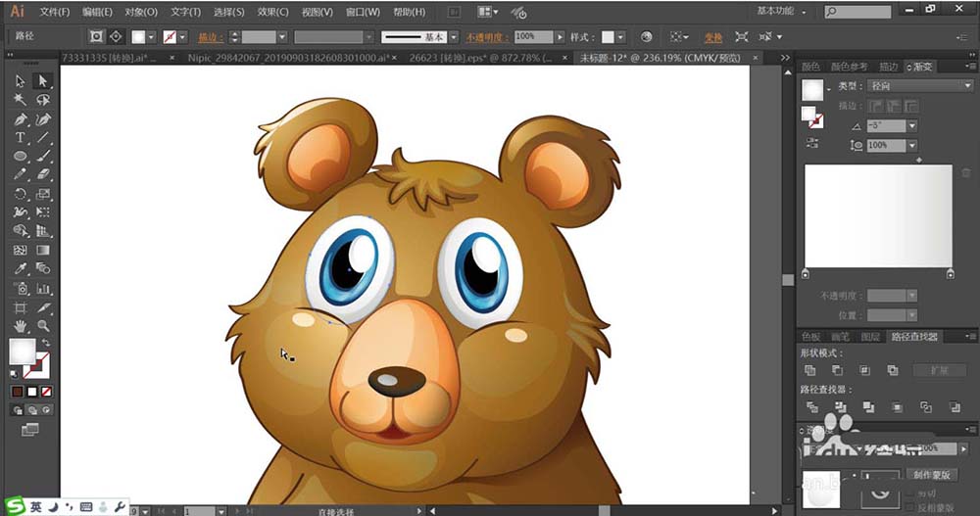The image size is (980, 516).
Task: Open the 窗口(W) menu
Action: (364, 12)
